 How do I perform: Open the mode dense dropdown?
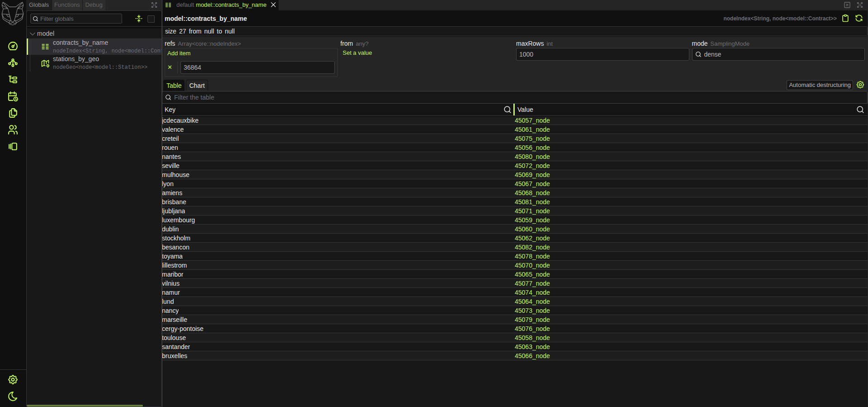tap(778, 54)
